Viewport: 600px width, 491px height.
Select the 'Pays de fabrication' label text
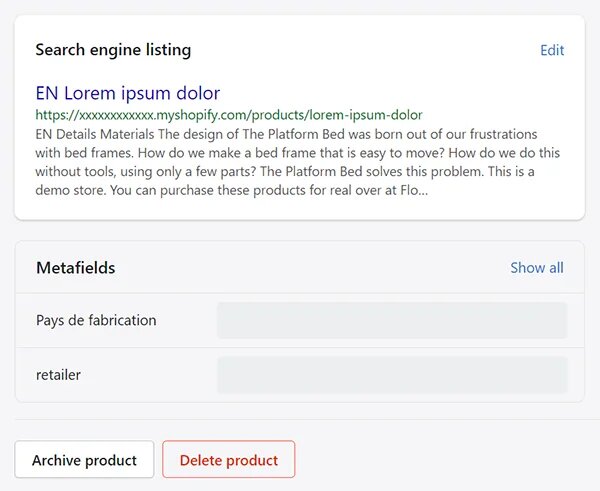[96, 321]
